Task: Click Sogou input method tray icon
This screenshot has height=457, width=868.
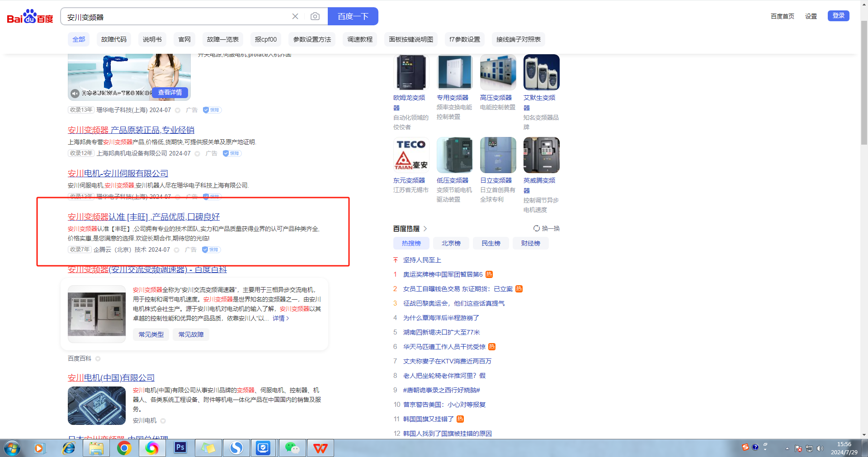Action: coord(745,447)
